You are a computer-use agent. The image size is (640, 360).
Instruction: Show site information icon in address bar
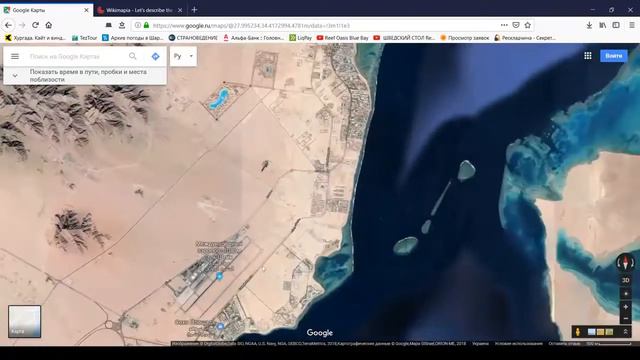(138, 25)
